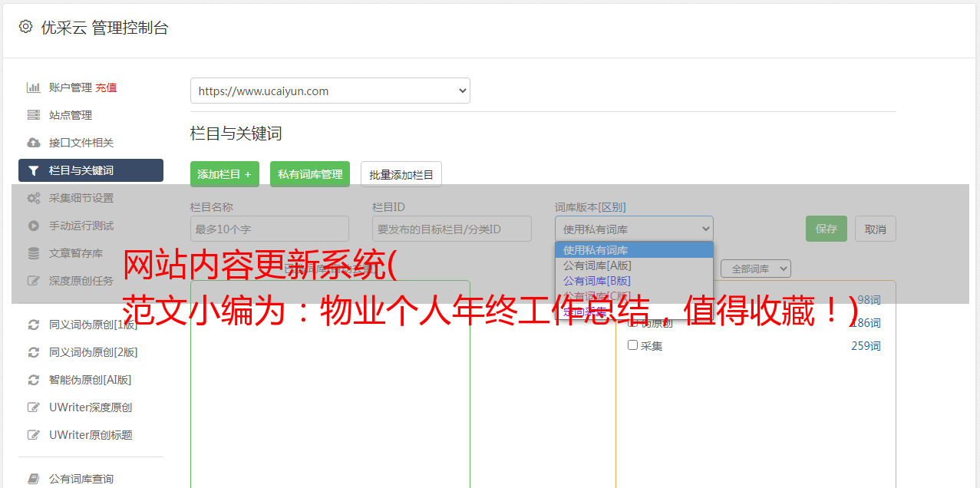Click the gear icon beside 优采云 管理控制台
Screen dimensions: 980x488
click(x=25, y=27)
